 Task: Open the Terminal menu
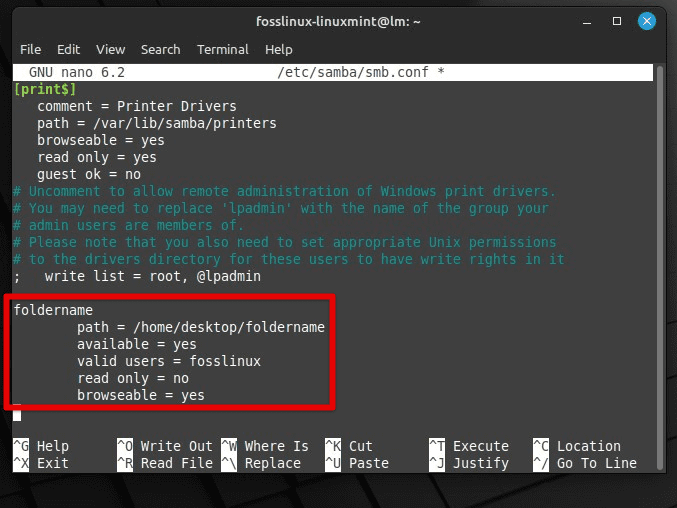[x=223, y=50]
